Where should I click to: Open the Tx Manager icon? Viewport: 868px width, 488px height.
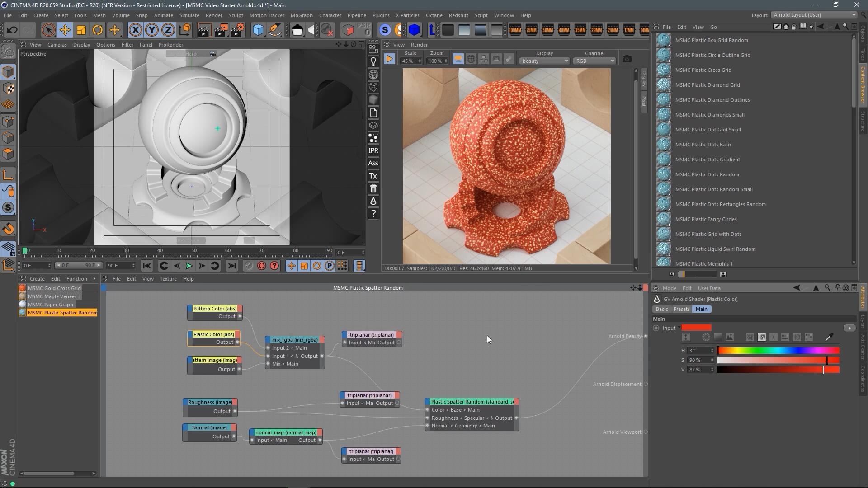pos(373,176)
